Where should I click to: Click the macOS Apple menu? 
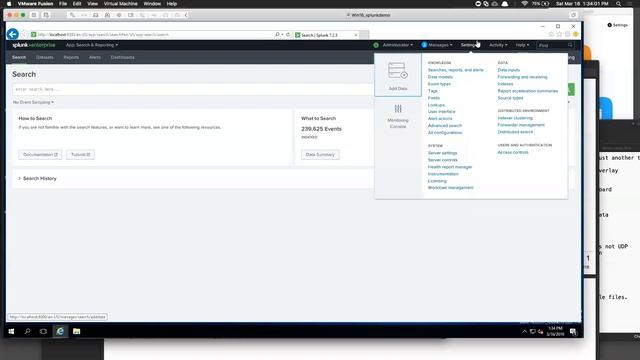(x=9, y=4)
